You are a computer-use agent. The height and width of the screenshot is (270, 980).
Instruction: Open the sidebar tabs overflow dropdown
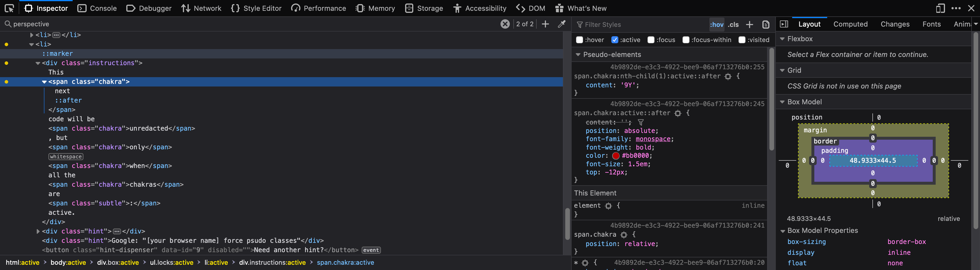(x=976, y=24)
